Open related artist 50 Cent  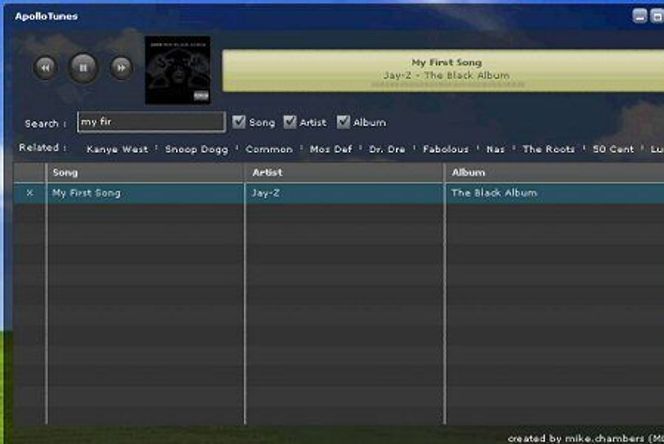(613, 149)
